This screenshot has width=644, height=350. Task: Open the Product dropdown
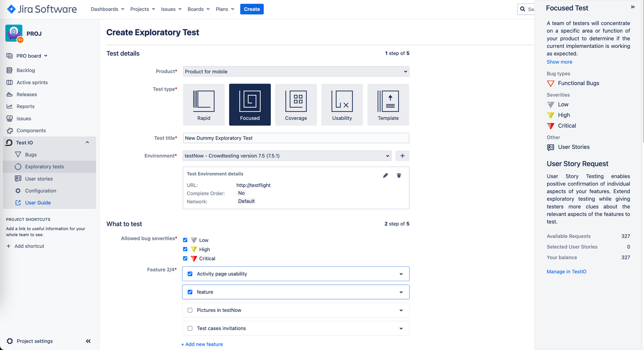(296, 72)
